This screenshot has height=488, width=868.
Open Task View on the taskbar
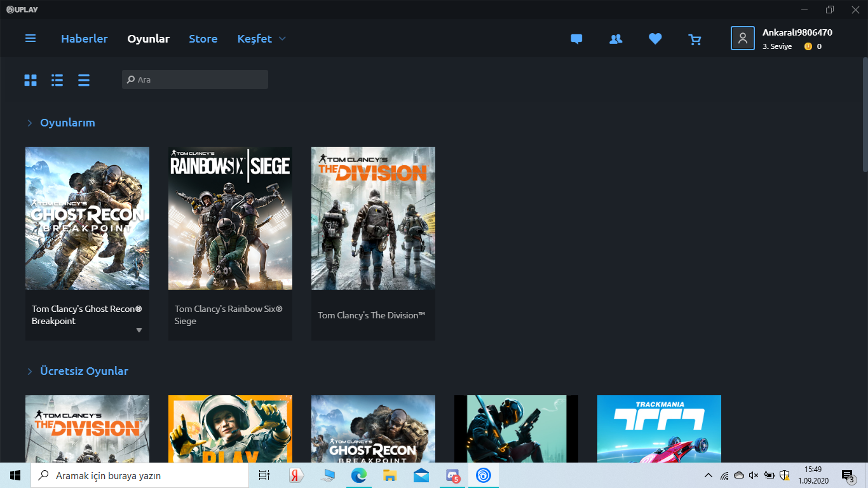click(x=264, y=475)
